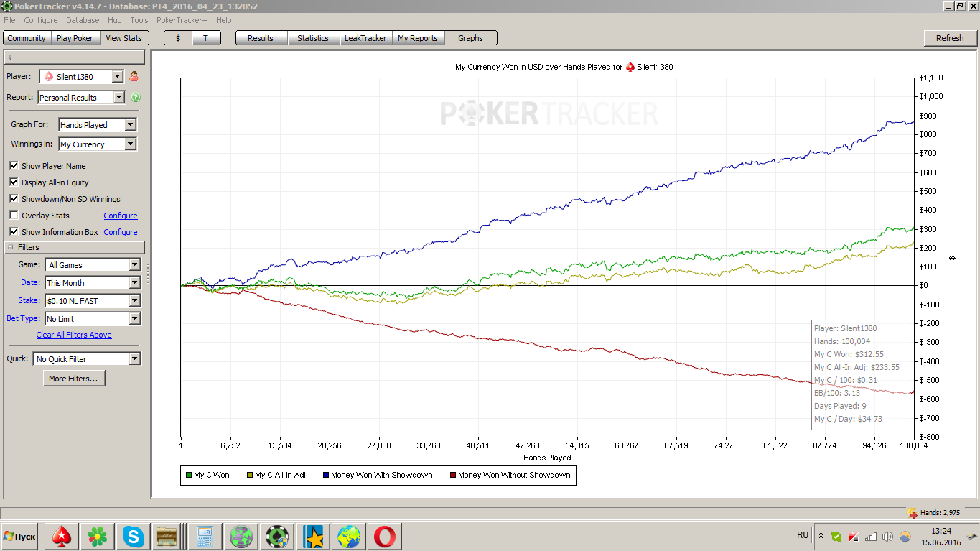Click Configure link beside Show Information Box

coord(121,232)
